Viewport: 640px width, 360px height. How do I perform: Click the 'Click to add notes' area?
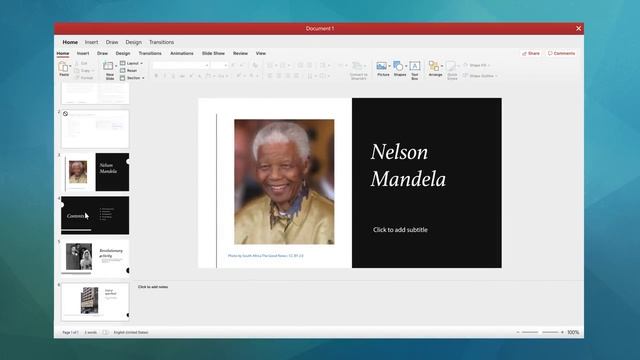pos(153,287)
